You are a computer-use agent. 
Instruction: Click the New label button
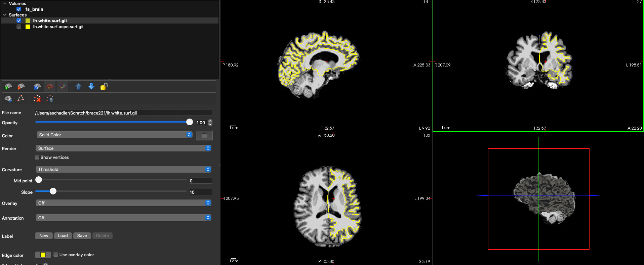click(44, 235)
